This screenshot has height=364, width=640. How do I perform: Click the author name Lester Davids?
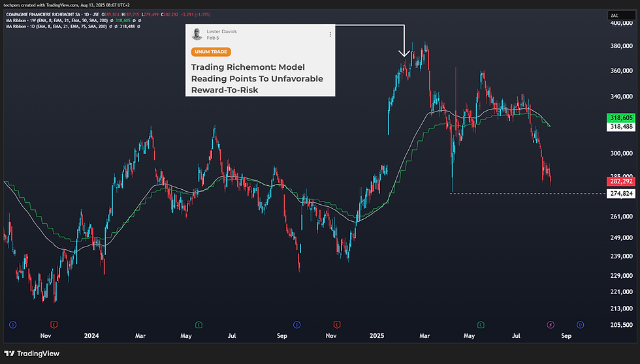click(x=221, y=31)
